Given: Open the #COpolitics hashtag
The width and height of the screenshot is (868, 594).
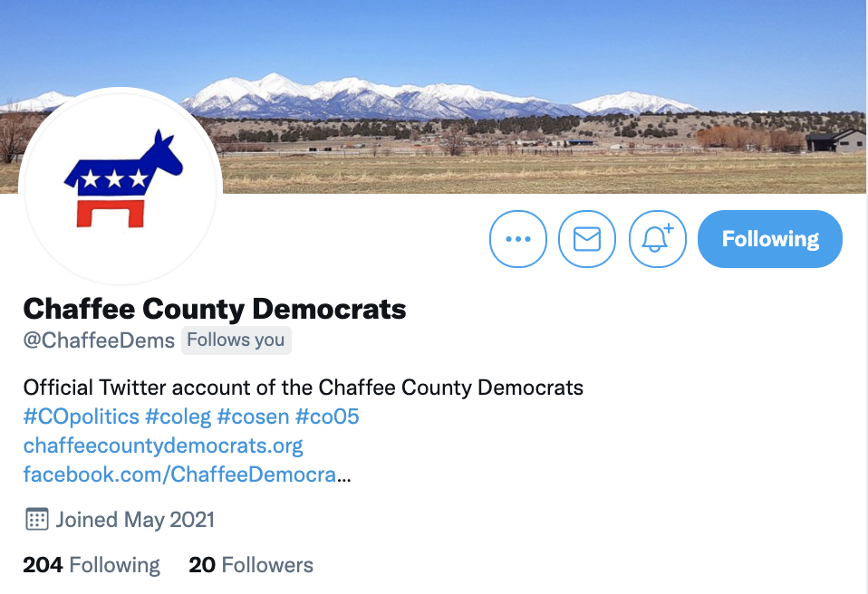Looking at the screenshot, I should point(82,417).
